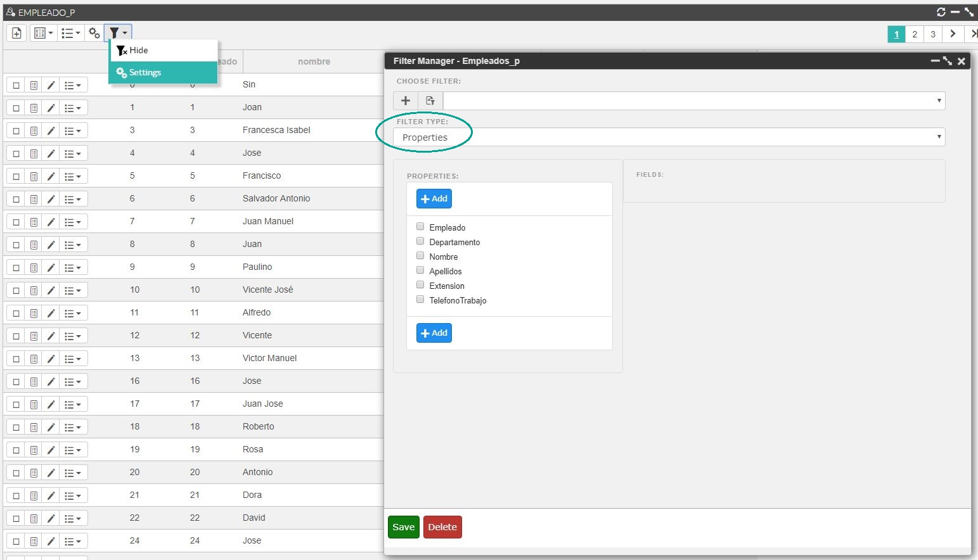Image resolution: width=978 pixels, height=560 pixels.
Task: Click the new record icon in toolbar
Action: 17,33
